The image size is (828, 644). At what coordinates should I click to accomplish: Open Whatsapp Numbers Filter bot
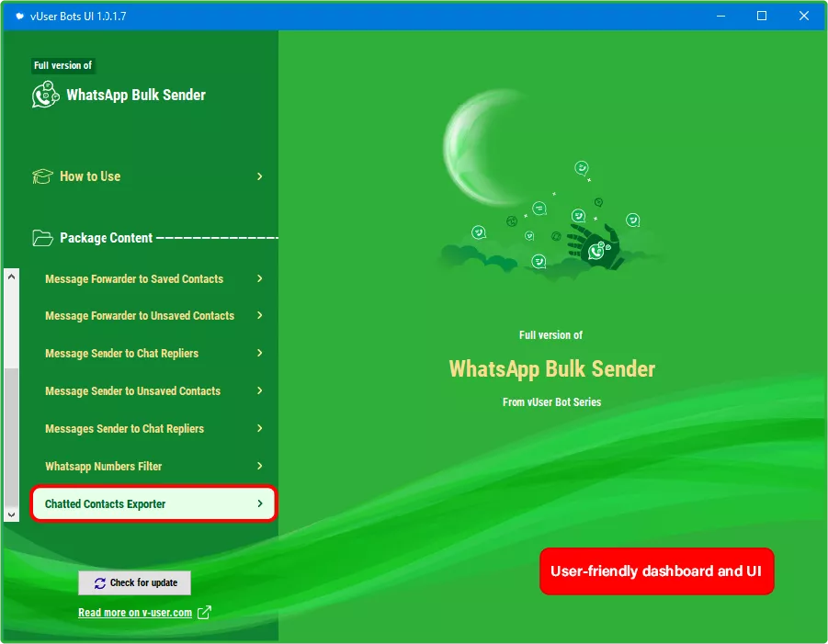coord(153,466)
